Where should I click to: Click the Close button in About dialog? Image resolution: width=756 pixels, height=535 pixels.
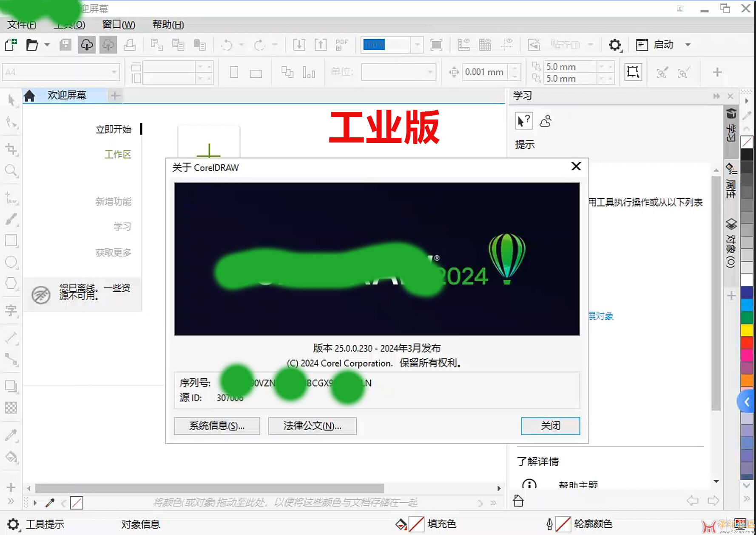coord(551,426)
